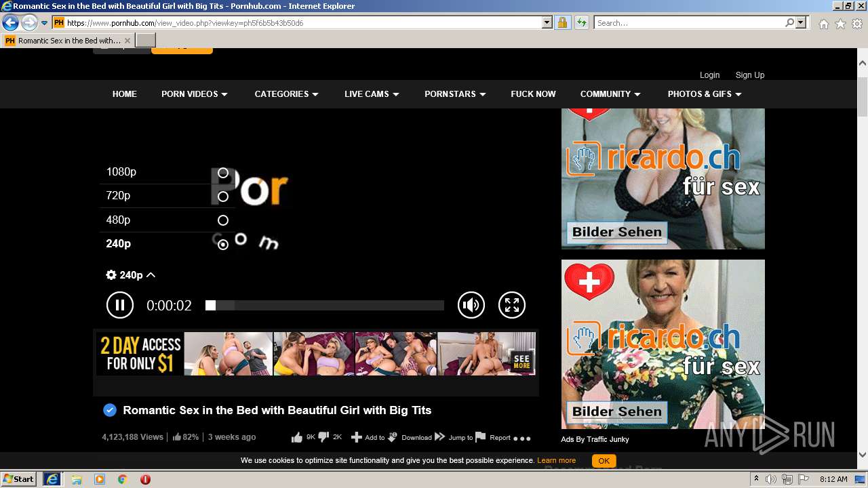Click SEE MORE on the banner

click(521, 361)
